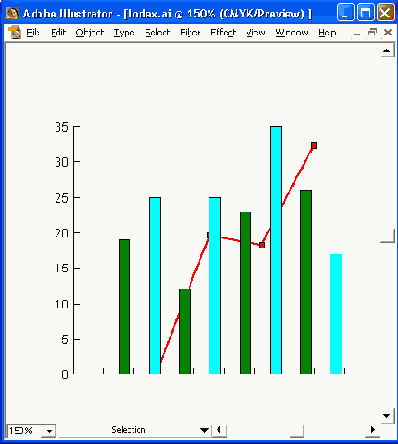The image size is (398, 444).
Task: Click the vertical scrollbar thumb
Action: click(388, 236)
